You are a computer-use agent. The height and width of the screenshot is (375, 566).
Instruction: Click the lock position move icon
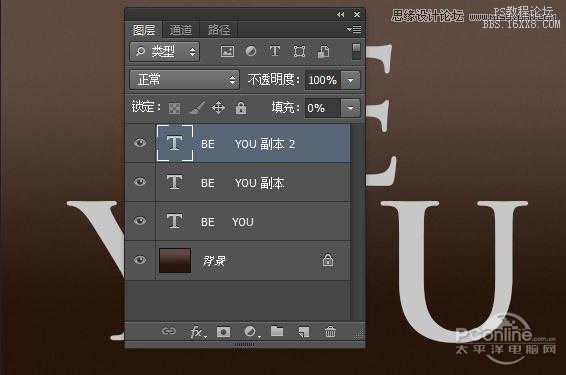(218, 108)
